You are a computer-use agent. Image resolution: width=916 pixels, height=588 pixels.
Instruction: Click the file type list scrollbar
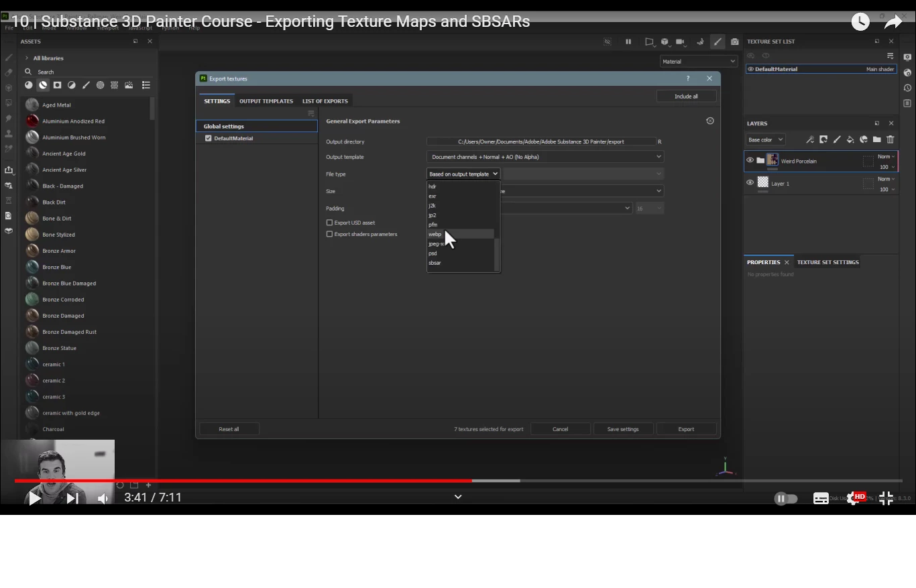[497, 253]
